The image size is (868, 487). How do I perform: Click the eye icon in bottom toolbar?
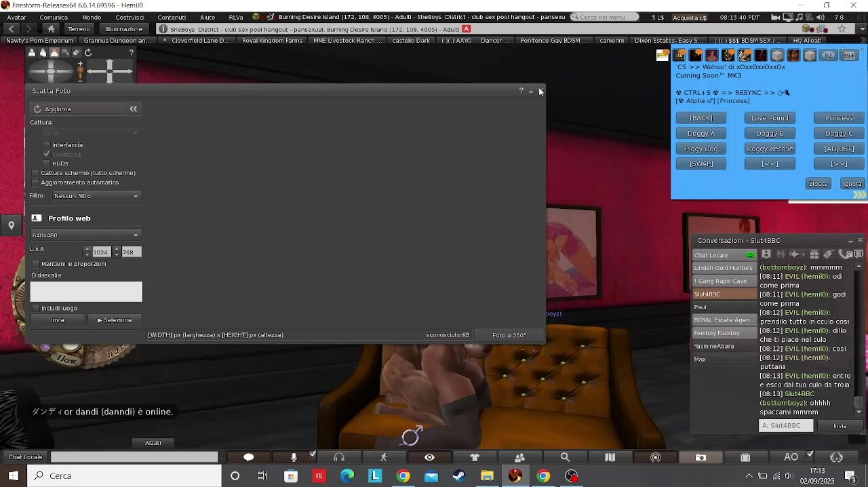429,457
